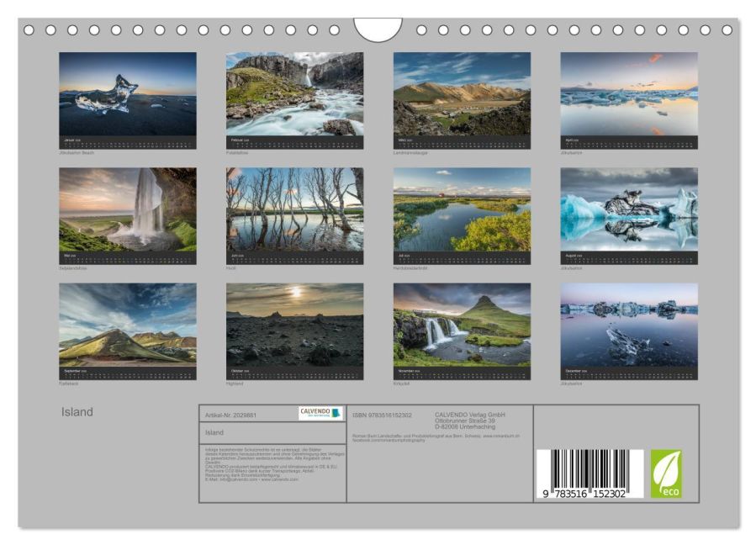Click the Artikel-Nr. 2029881 field

coord(231,415)
